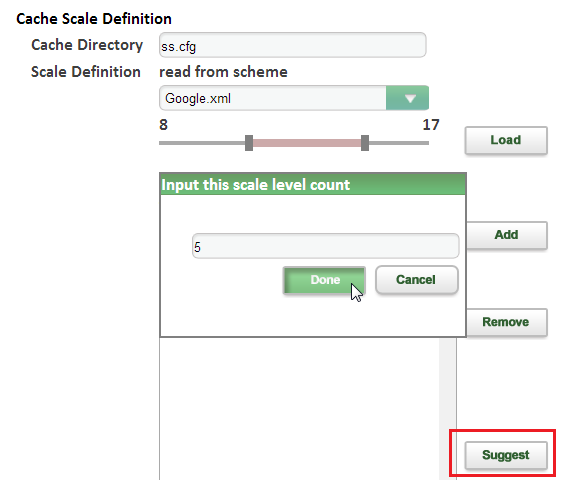The width and height of the screenshot is (561, 480).
Task: Click the Add button
Action: [x=507, y=235]
